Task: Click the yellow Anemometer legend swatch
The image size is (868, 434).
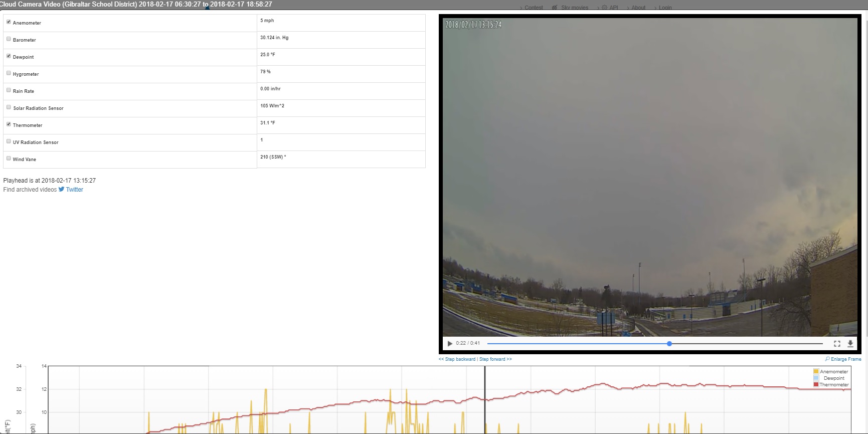Action: point(816,372)
